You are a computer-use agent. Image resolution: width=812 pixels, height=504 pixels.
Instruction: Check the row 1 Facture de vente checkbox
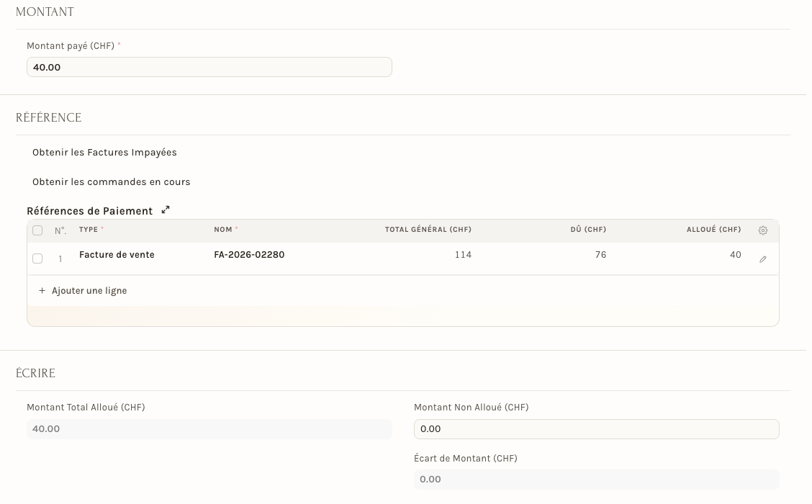37,258
